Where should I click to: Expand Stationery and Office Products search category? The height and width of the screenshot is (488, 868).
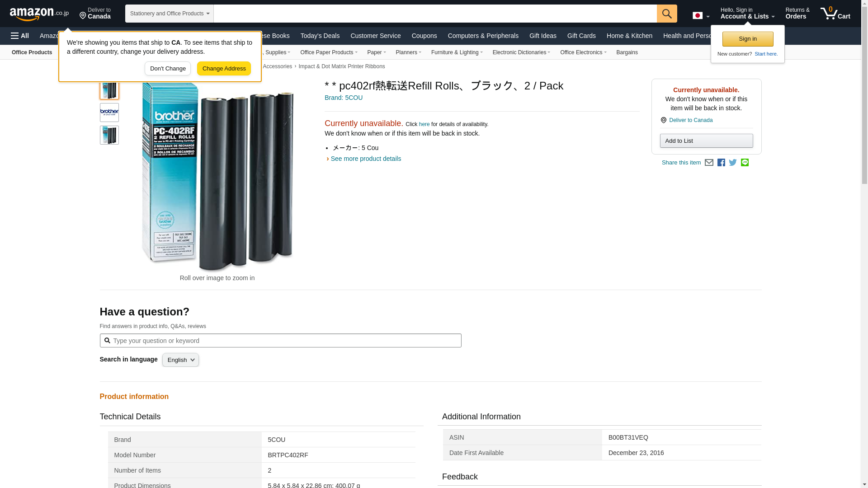pyautogui.click(x=169, y=14)
